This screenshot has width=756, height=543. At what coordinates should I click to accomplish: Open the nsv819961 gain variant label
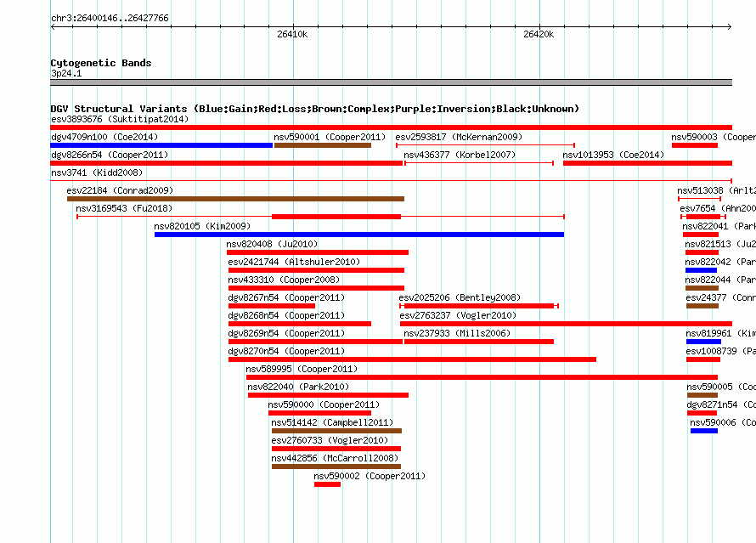[721, 333]
